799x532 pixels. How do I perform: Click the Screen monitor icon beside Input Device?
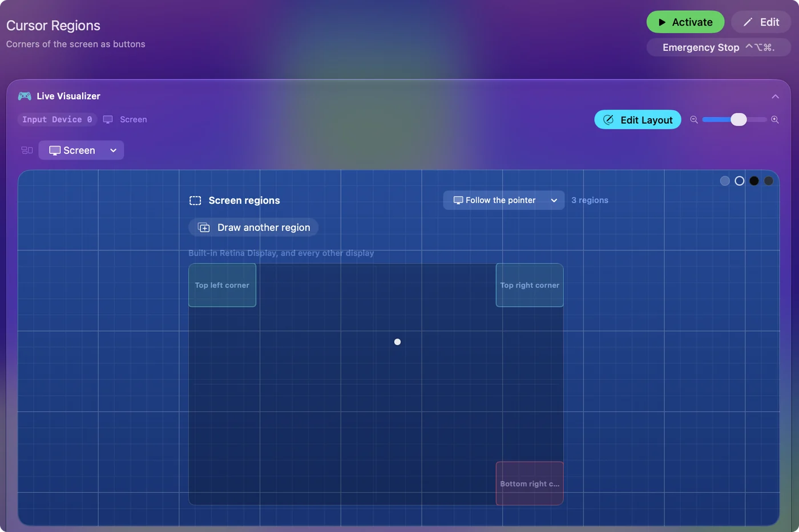108,119
